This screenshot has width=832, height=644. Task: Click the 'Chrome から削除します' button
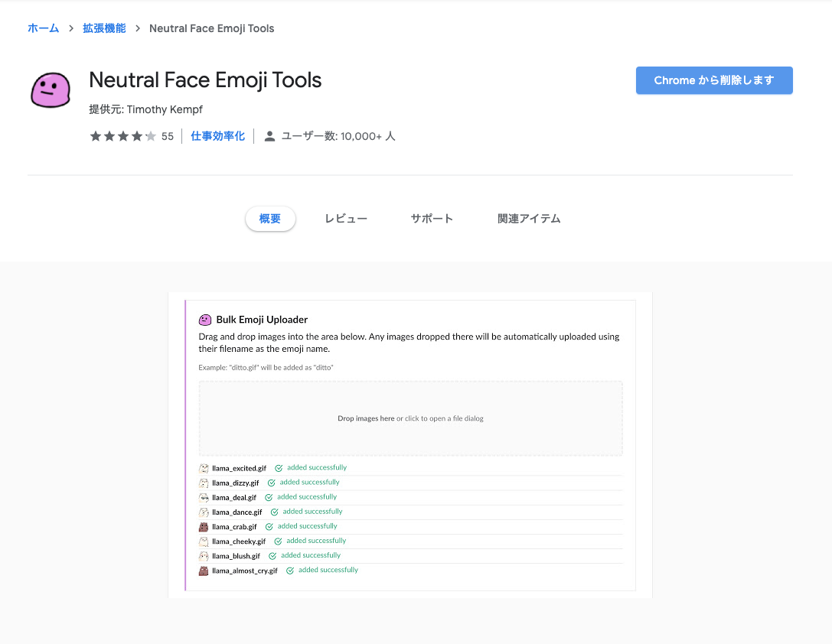714,80
